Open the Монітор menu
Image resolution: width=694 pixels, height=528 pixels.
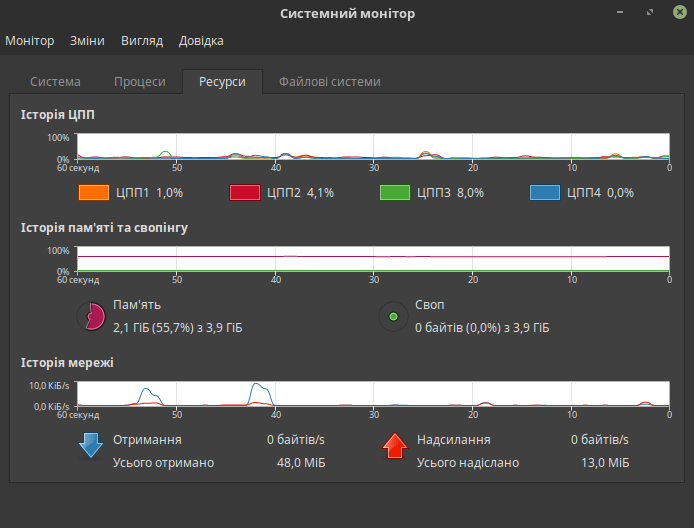[30, 41]
